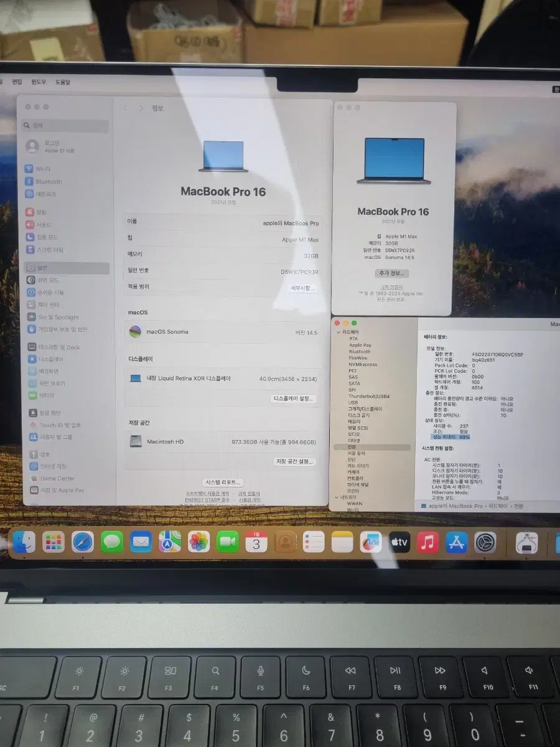Collapse the 하드웨어 tree in System Information

coord(338,332)
